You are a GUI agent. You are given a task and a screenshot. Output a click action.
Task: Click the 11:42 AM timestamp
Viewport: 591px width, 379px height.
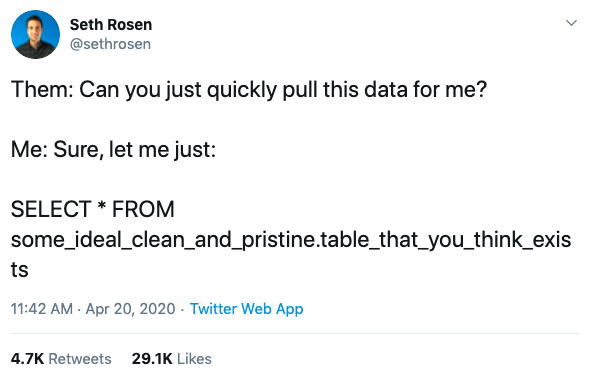point(42,309)
